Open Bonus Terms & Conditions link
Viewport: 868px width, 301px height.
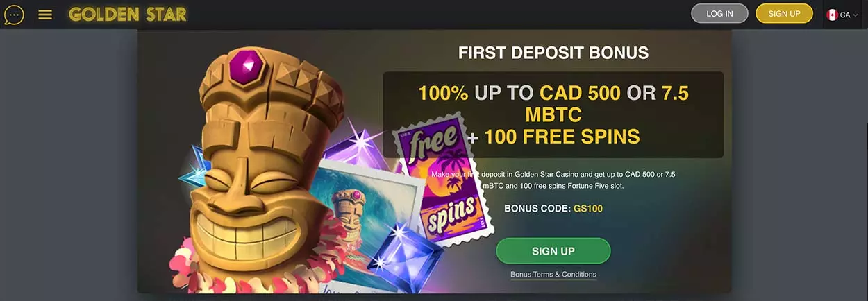[x=553, y=275]
